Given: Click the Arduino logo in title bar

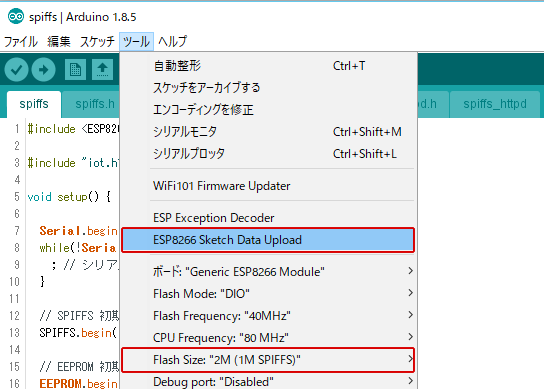Looking at the screenshot, I should [x=16, y=16].
